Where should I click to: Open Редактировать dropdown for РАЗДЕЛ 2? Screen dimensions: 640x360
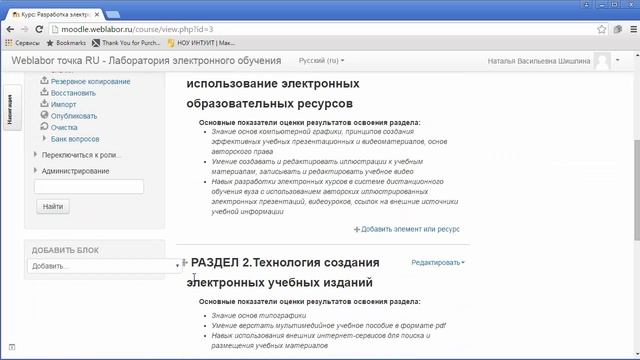(x=438, y=262)
